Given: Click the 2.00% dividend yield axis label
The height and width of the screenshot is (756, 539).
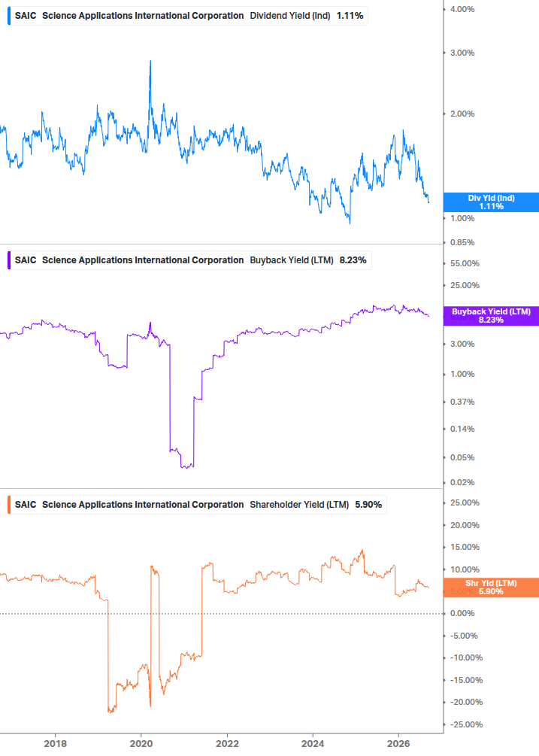Looking at the screenshot, I should [462, 114].
